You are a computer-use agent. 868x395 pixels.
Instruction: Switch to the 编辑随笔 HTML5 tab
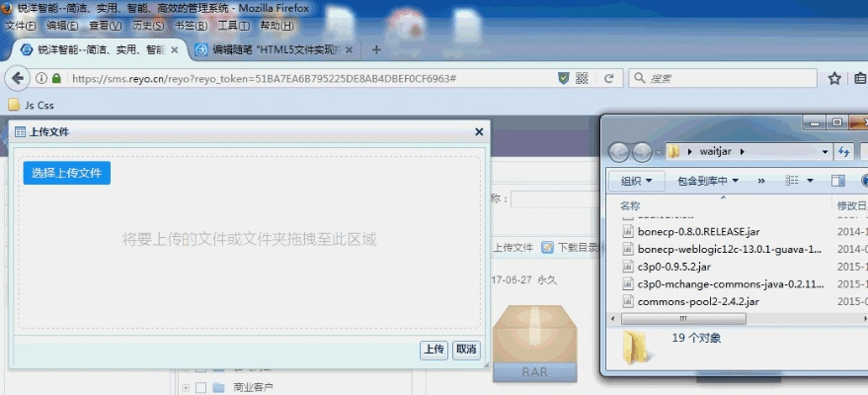(x=276, y=49)
